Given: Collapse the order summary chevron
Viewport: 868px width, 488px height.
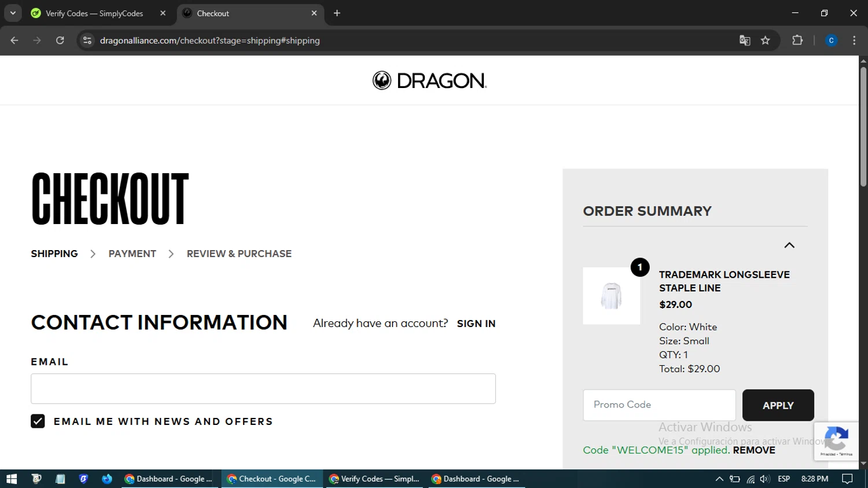Looking at the screenshot, I should tap(789, 245).
